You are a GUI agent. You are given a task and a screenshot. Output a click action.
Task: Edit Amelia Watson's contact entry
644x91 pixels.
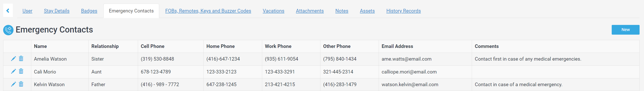pyautogui.click(x=14, y=58)
